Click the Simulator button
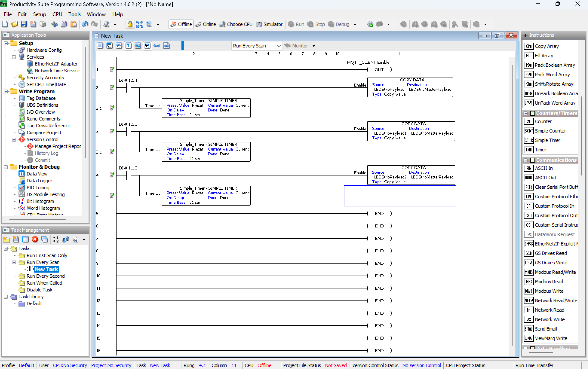The width and height of the screenshot is (588, 369). pos(269,24)
